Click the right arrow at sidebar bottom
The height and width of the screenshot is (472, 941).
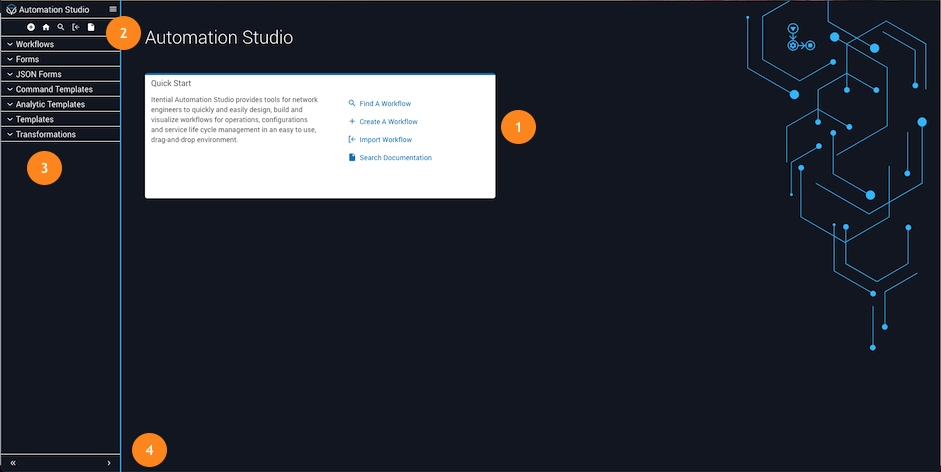(x=109, y=463)
